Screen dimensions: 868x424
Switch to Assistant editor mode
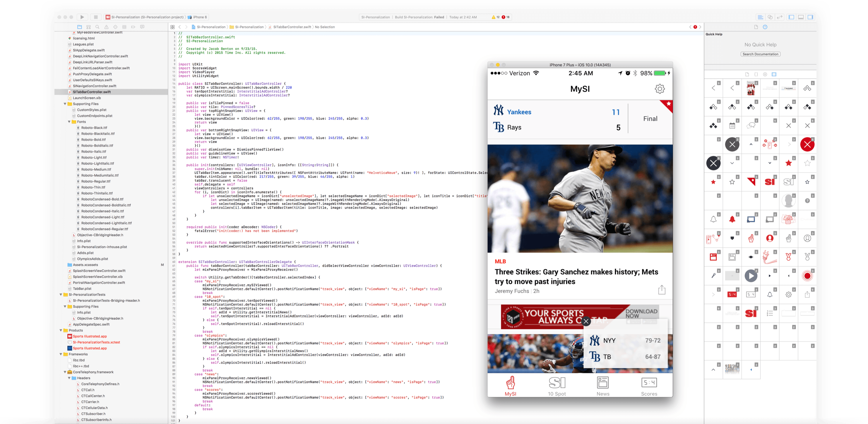770,17
